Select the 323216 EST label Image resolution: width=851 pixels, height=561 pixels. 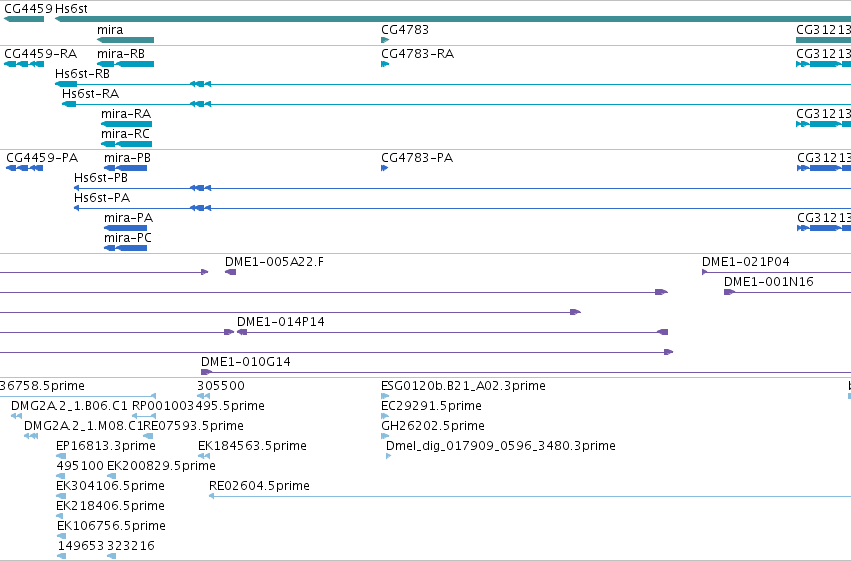pyautogui.click(x=131, y=546)
